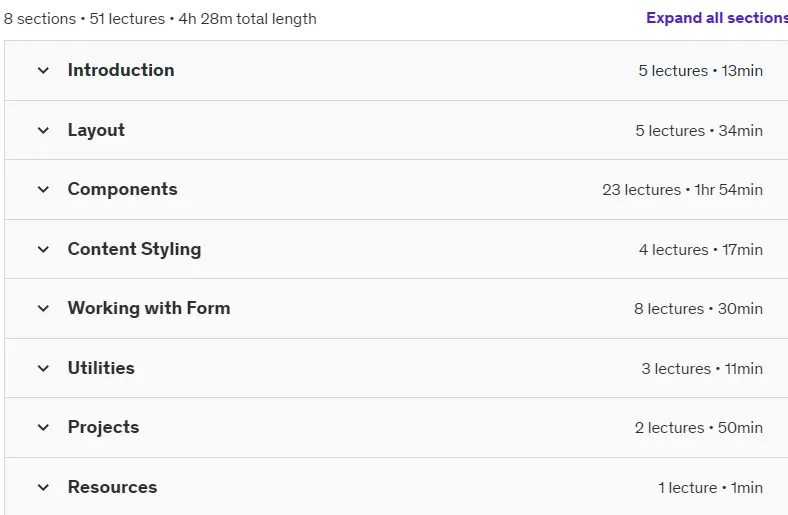This screenshot has height=515, width=788.
Task: Expand the Introduction section chevron
Action: [x=43, y=70]
